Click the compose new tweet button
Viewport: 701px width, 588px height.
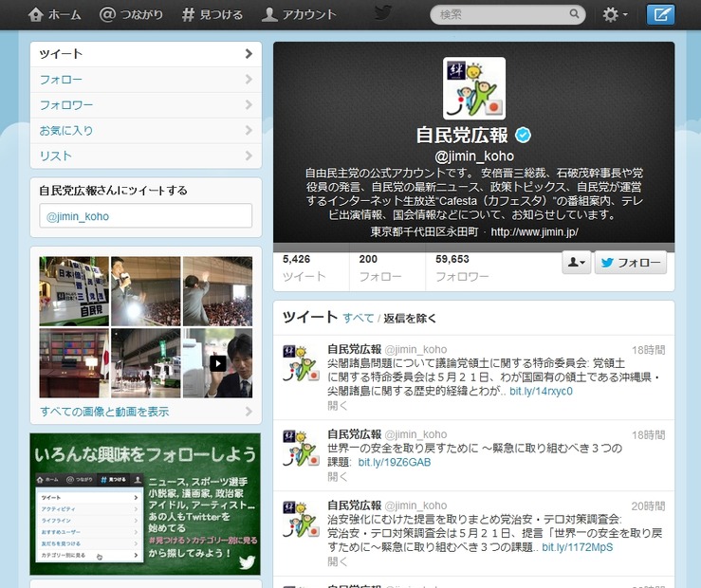(661, 15)
